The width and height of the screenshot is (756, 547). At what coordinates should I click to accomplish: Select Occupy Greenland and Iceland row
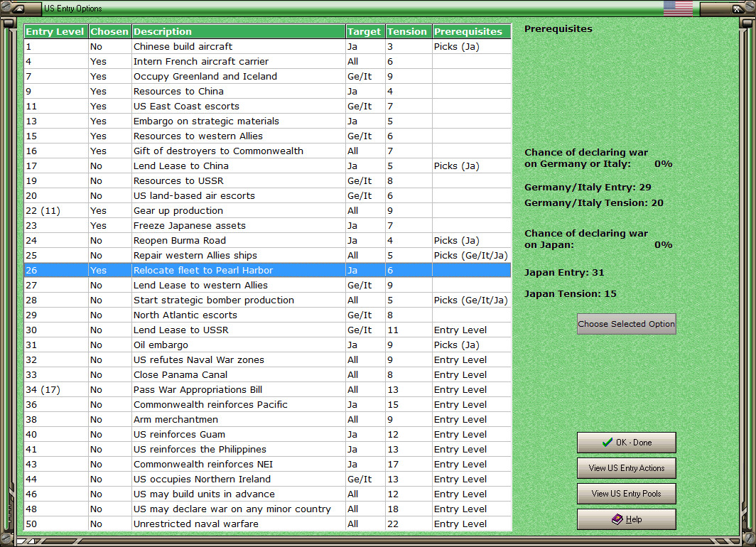[268, 77]
